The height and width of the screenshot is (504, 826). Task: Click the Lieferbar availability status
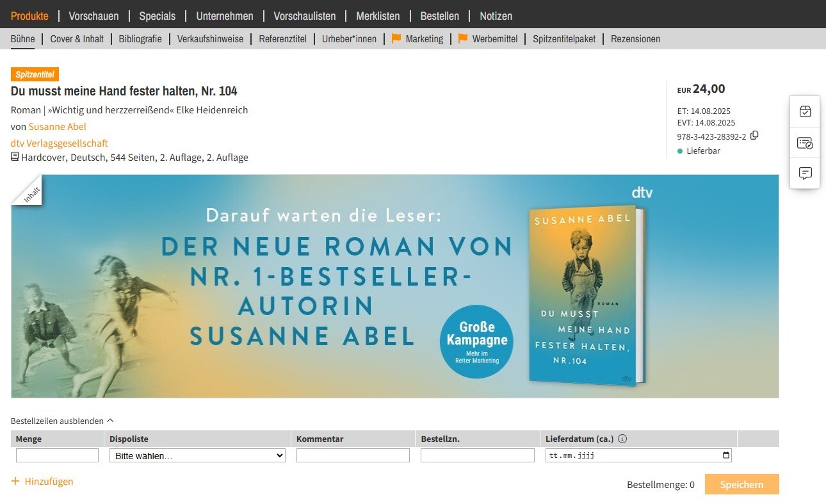tap(699, 151)
